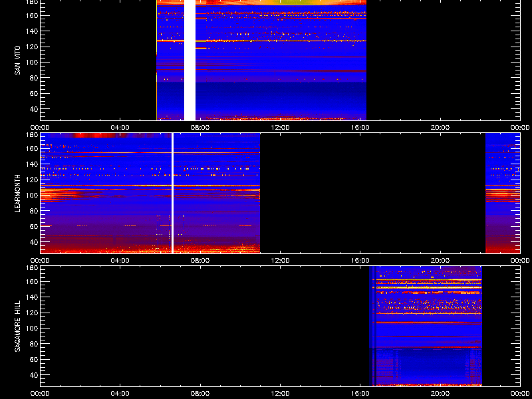Click the 04:00 time label under Learmonth plot
Image resolution: width=532 pixels, height=399 pixels.
click(120, 260)
